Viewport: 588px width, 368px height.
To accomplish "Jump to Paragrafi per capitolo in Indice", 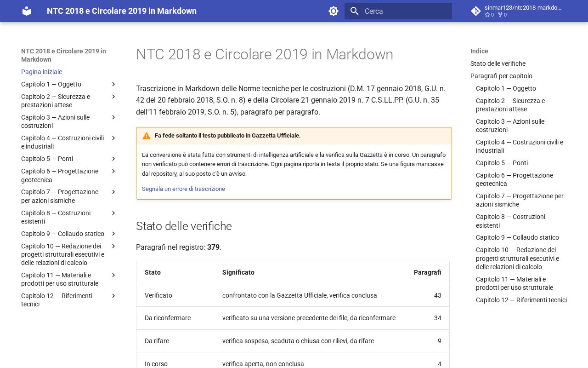I will click(x=501, y=76).
